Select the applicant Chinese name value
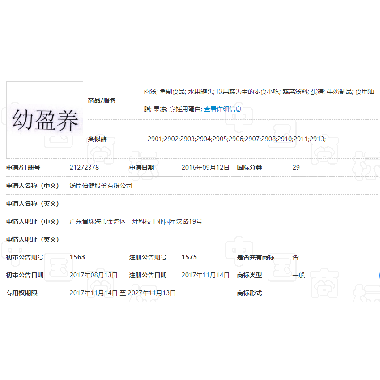Viewport: 380px width, 380px height. point(101,185)
